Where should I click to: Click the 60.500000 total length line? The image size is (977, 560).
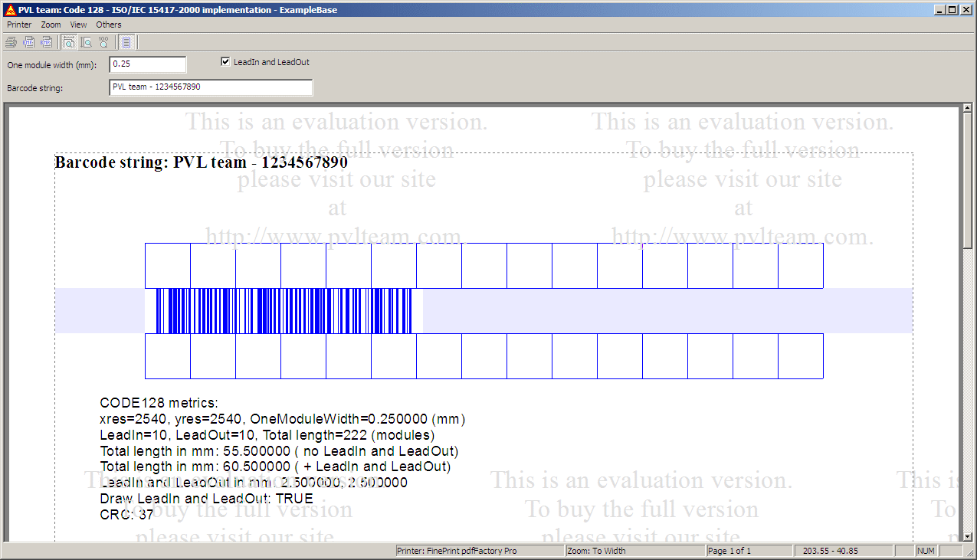(276, 467)
